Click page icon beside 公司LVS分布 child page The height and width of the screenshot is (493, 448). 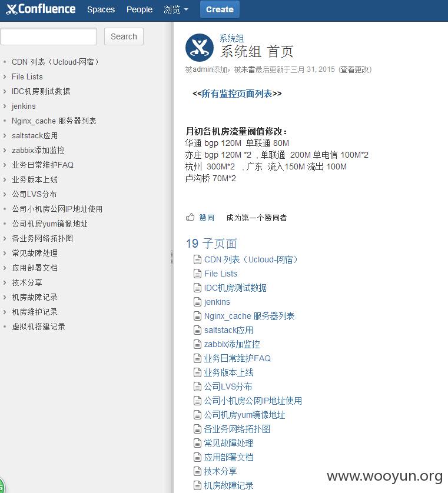(197, 387)
